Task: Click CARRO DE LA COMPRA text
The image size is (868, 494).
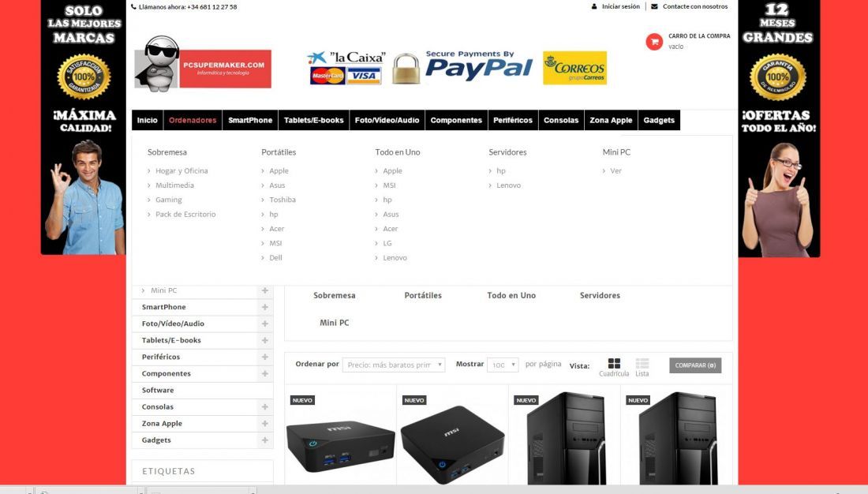Action: [699, 36]
